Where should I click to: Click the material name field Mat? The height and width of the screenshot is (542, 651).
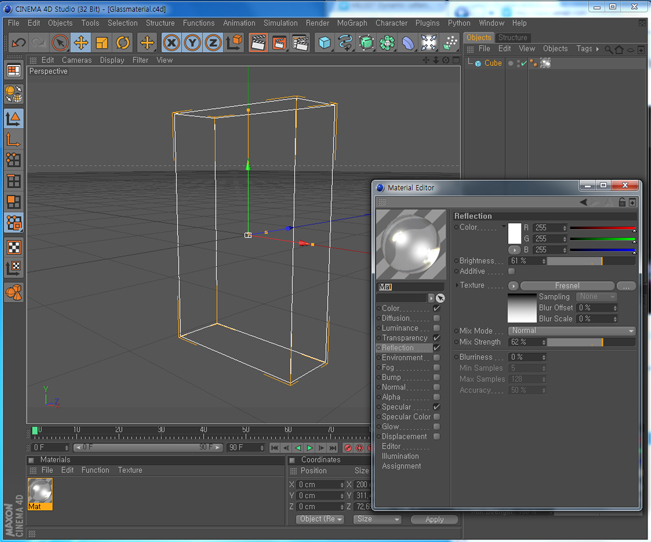pos(410,287)
